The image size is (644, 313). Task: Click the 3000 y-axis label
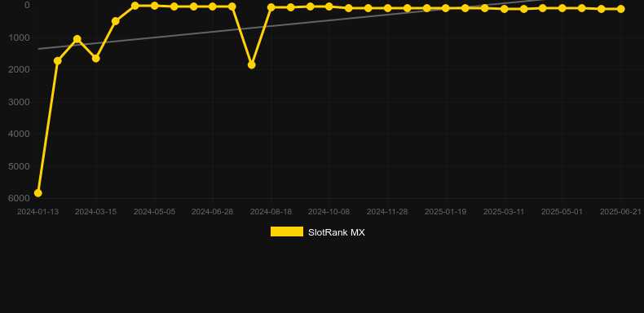pos(20,102)
